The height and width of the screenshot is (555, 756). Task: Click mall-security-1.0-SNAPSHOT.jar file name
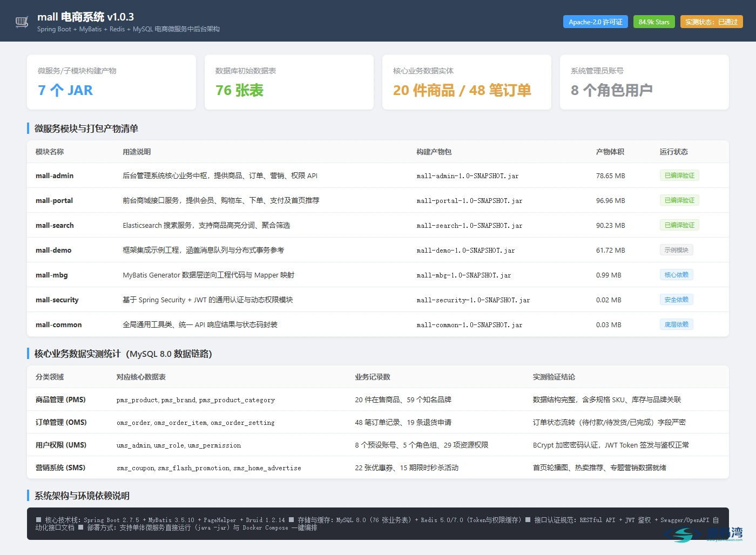(x=473, y=300)
